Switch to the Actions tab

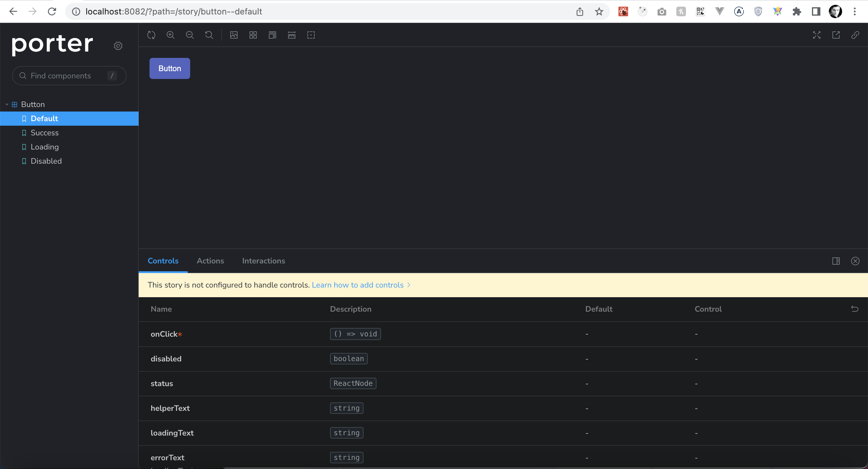(x=210, y=261)
